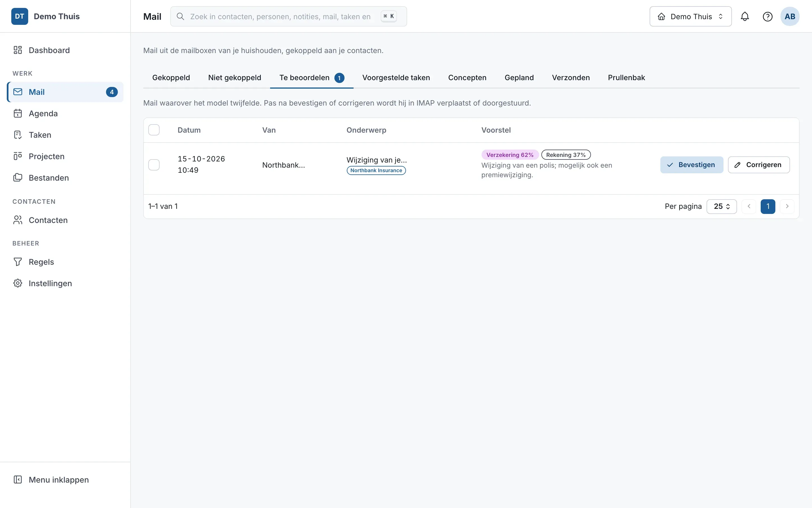
Task: Open the AB user avatar
Action: 790,16
